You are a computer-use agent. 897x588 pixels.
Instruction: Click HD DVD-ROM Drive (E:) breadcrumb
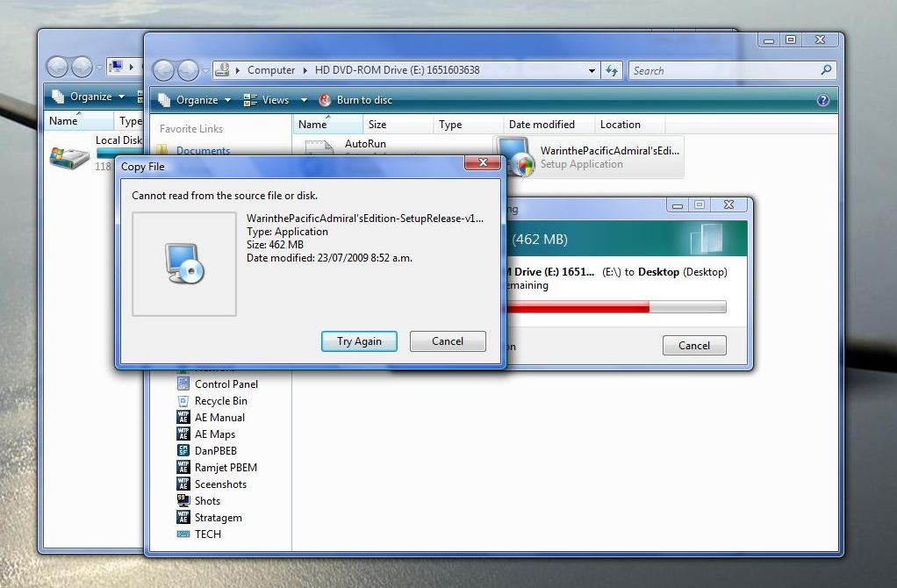(397, 70)
